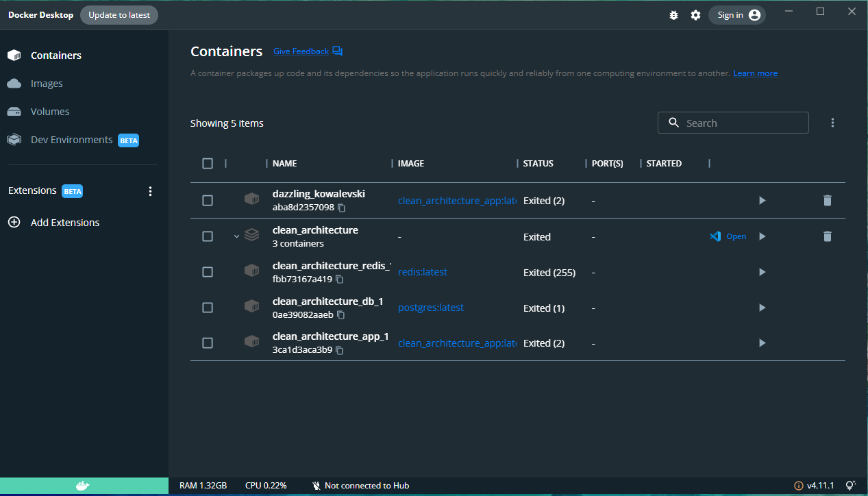Image resolution: width=868 pixels, height=496 pixels.
Task: Open the Images sidebar section
Action: pos(84,84)
